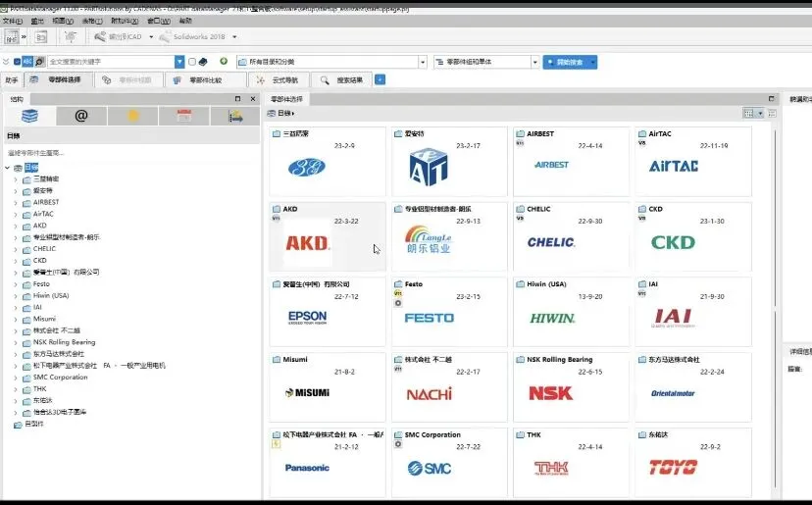The height and width of the screenshot is (505, 812).
Task: Click the 目录 breadcrumb in parts pane
Action: [283, 113]
